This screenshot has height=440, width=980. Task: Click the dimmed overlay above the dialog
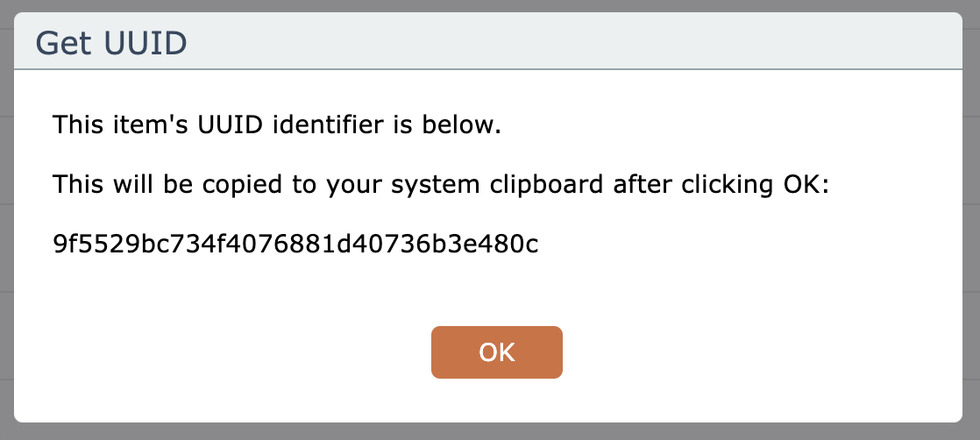click(x=491, y=5)
